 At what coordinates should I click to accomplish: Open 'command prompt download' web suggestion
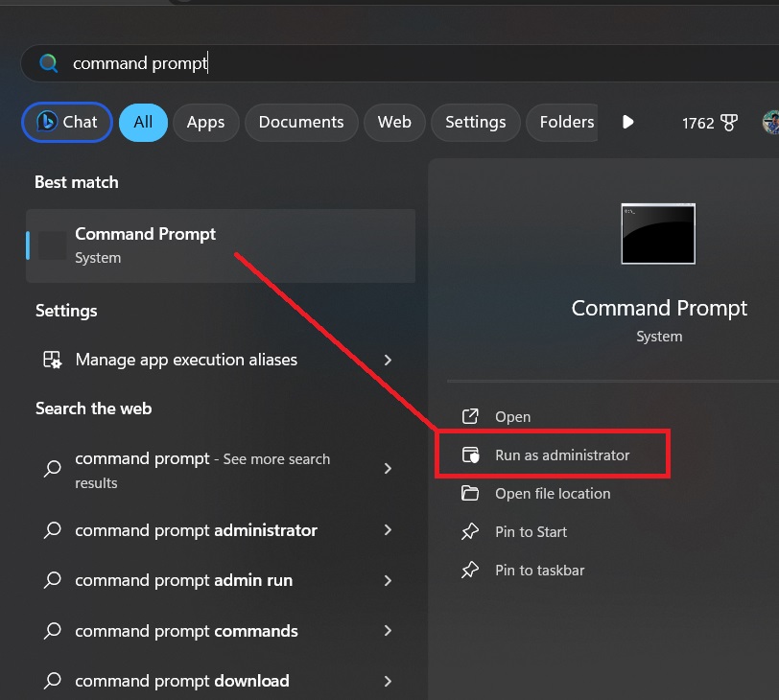[x=182, y=681]
